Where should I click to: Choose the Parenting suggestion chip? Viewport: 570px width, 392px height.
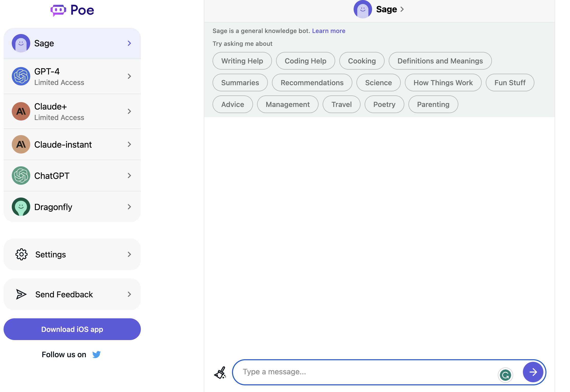(433, 104)
